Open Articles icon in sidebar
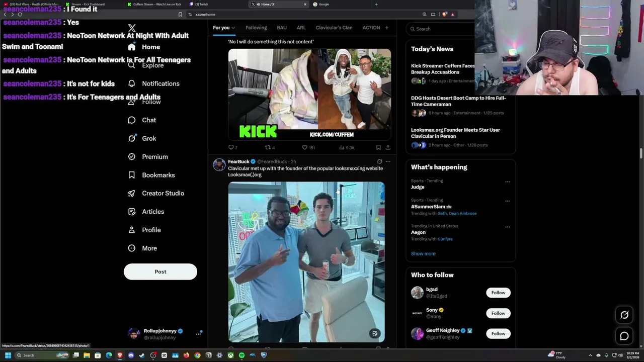This screenshot has height=362, width=644. (x=132, y=212)
